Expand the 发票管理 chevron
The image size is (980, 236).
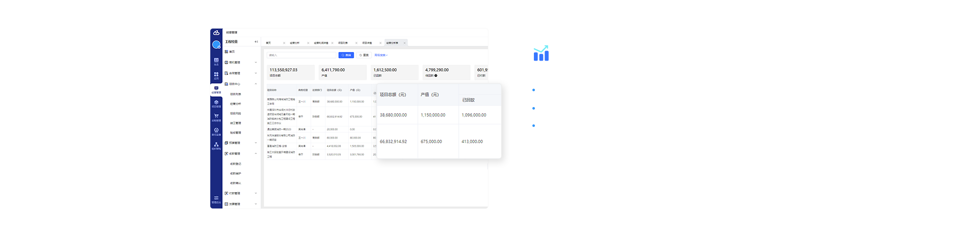(x=256, y=204)
